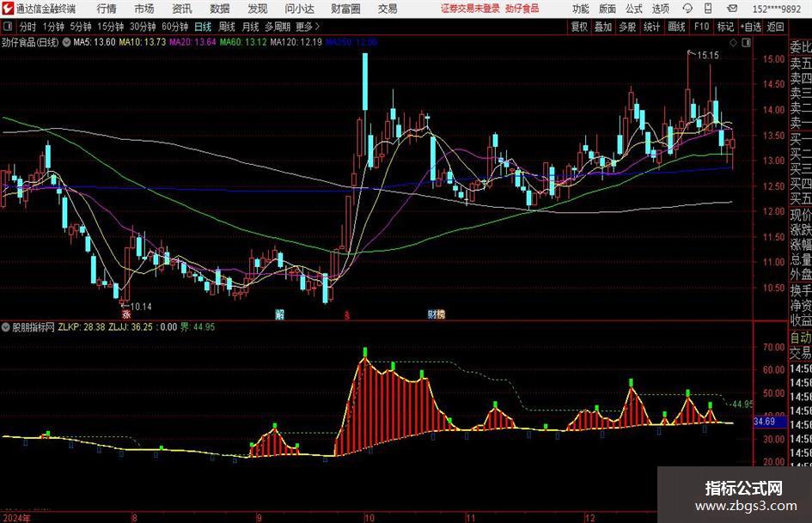
Task: Switch to the 30分钟 period
Action: (143, 27)
